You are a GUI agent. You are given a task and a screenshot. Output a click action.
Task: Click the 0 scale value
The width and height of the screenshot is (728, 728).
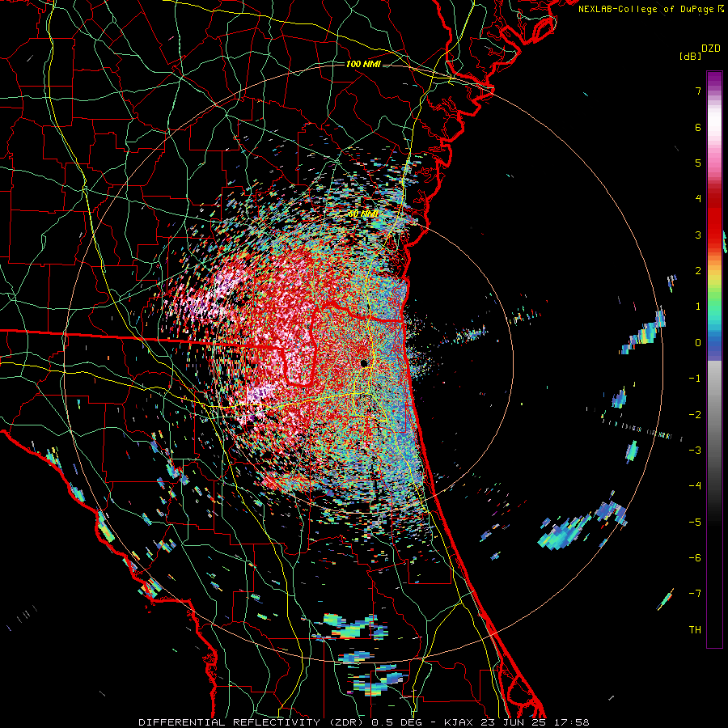point(698,343)
